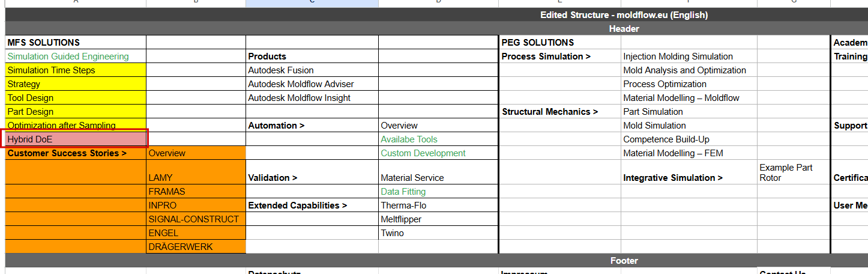The height and width of the screenshot is (274, 868).
Task: Select the 'Hybrid DoE' cell
Action: 76,139
